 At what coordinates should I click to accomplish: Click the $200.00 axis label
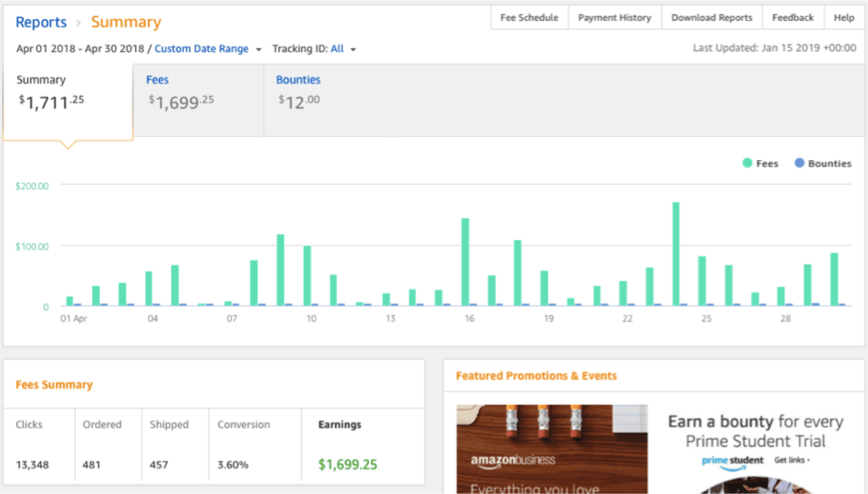[32, 186]
